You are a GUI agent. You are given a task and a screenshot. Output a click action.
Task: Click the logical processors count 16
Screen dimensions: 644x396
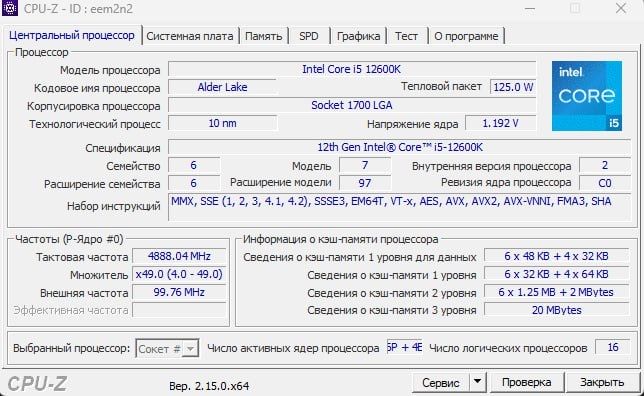click(x=613, y=348)
